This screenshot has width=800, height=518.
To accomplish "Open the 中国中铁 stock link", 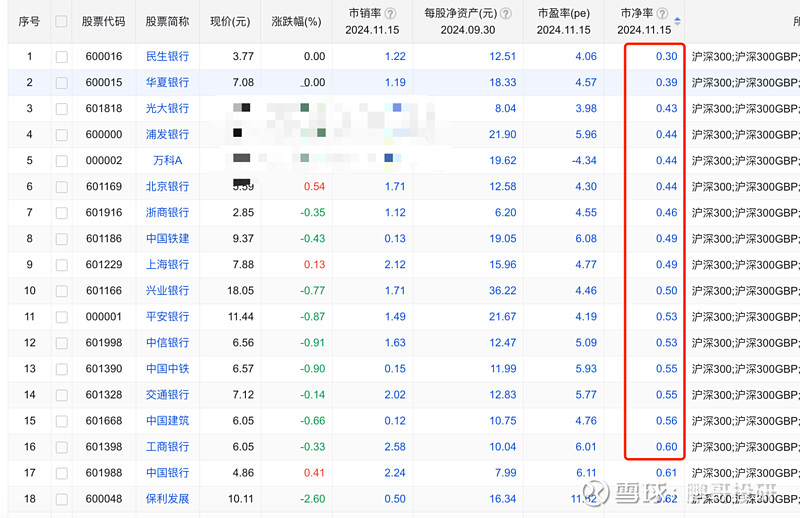I will tap(167, 368).
